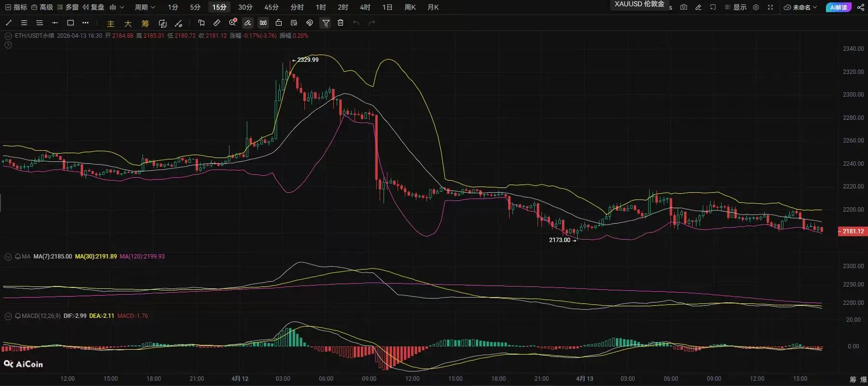Toggle hide-drawings eye icon

pyautogui.click(x=310, y=23)
